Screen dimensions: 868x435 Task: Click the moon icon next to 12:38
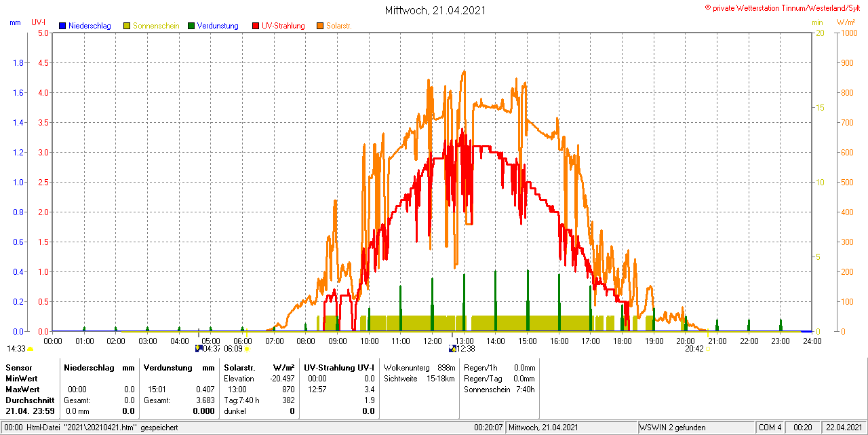(x=452, y=349)
